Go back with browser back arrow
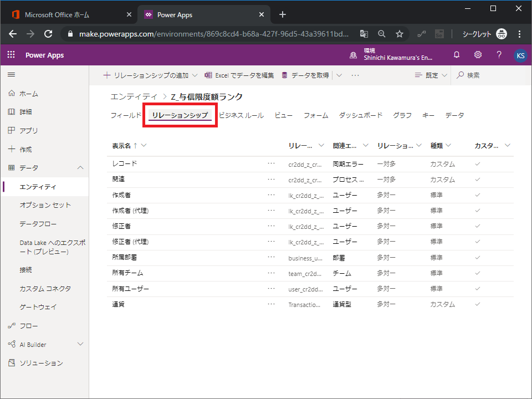The width and height of the screenshot is (532, 399). pos(13,34)
